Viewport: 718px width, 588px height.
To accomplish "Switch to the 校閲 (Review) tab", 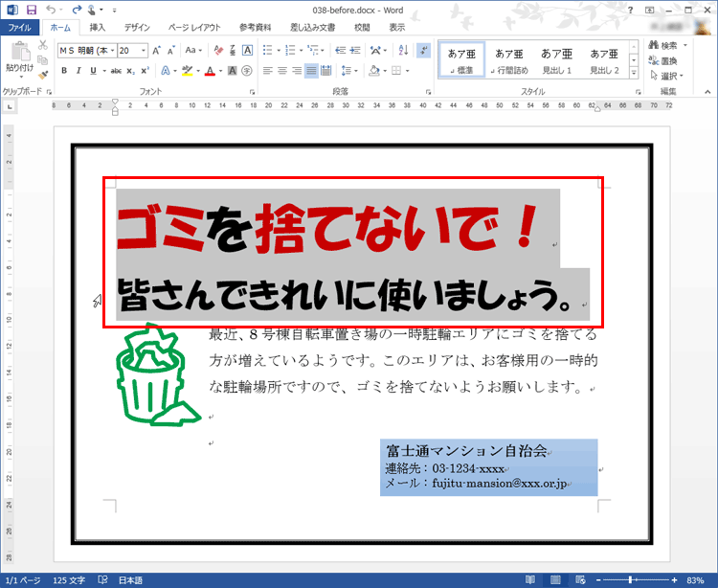I will point(362,28).
